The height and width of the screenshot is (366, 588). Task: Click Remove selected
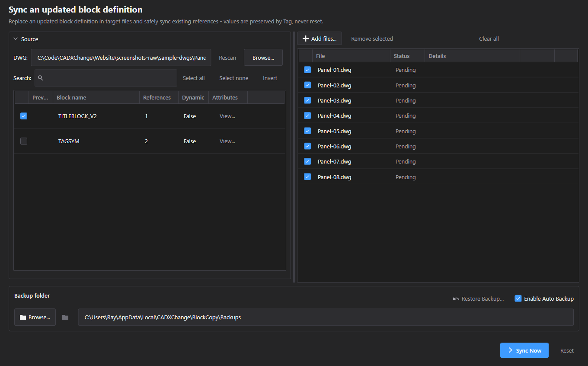[x=372, y=39]
